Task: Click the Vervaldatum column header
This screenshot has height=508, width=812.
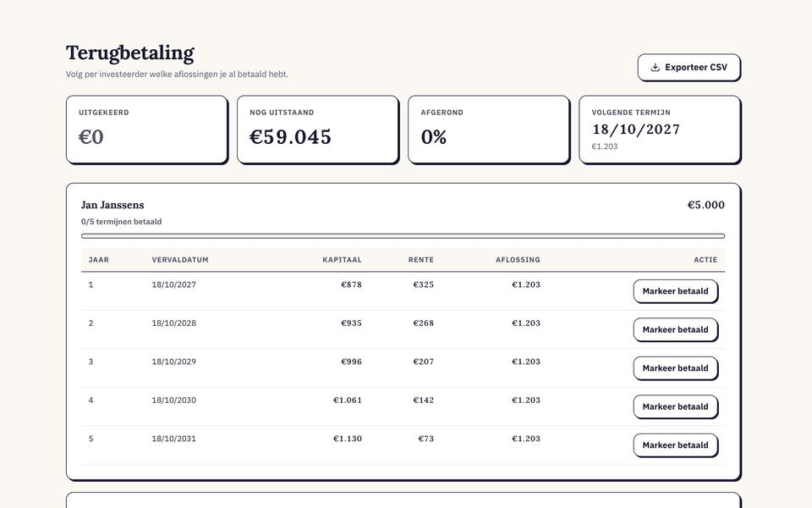Action: 180,260
